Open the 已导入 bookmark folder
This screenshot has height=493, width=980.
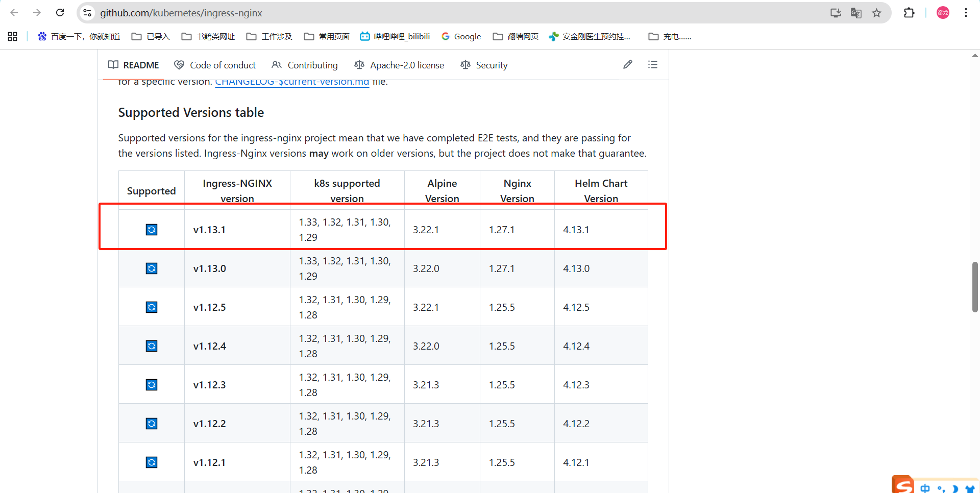tap(151, 36)
